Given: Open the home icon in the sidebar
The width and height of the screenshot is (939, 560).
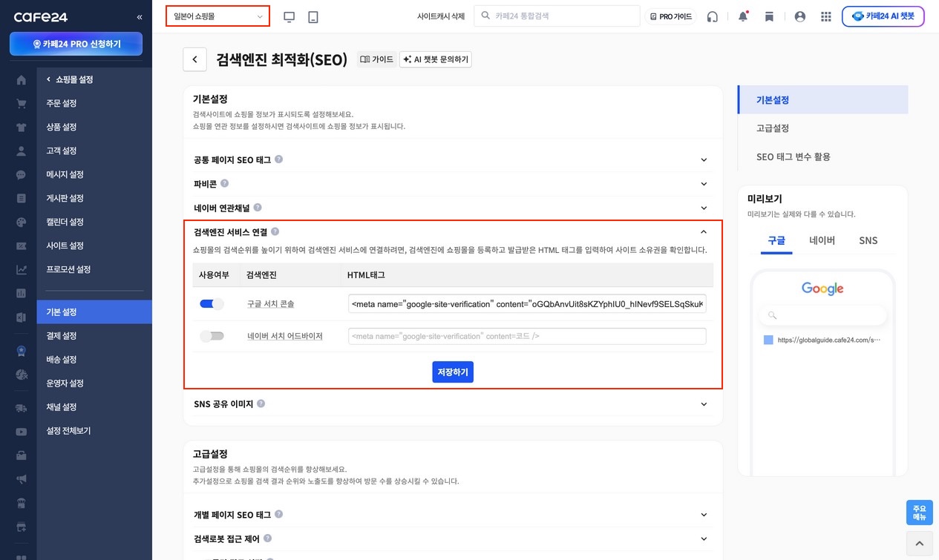Looking at the screenshot, I should pyautogui.click(x=21, y=79).
